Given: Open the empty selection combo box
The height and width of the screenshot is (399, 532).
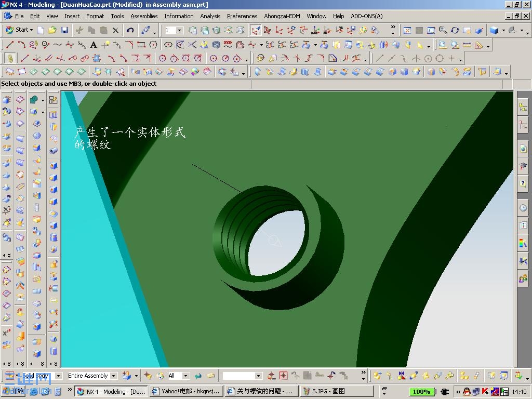Looking at the screenshot, I should pyautogui.click(x=243, y=376).
